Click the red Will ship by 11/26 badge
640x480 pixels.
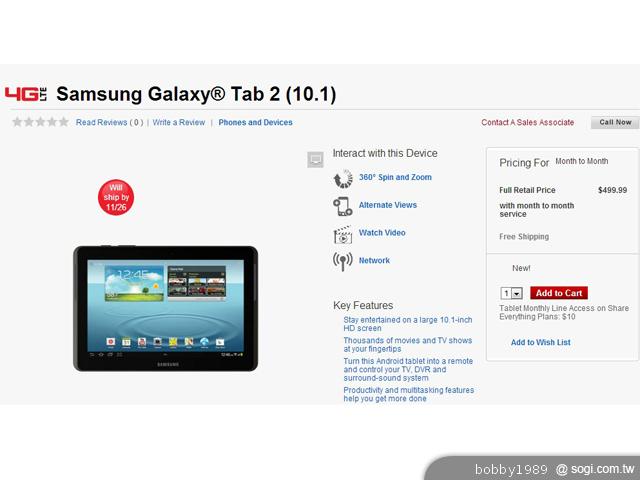click(116, 198)
